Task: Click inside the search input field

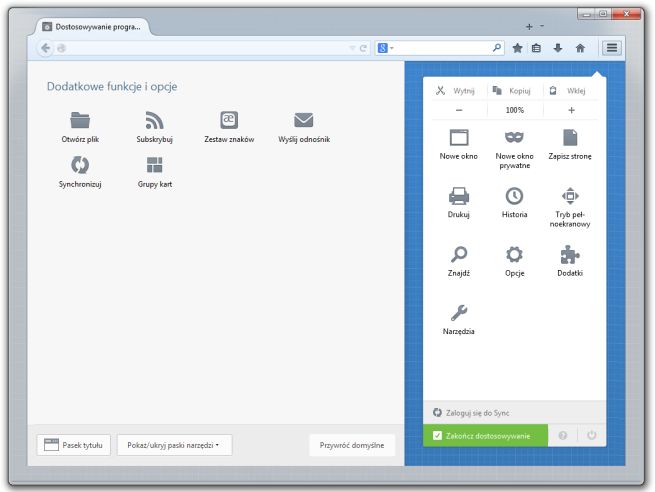Action: [x=443, y=48]
